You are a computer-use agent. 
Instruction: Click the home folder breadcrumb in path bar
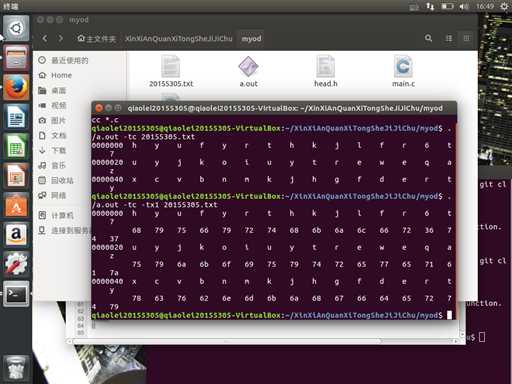(96, 39)
